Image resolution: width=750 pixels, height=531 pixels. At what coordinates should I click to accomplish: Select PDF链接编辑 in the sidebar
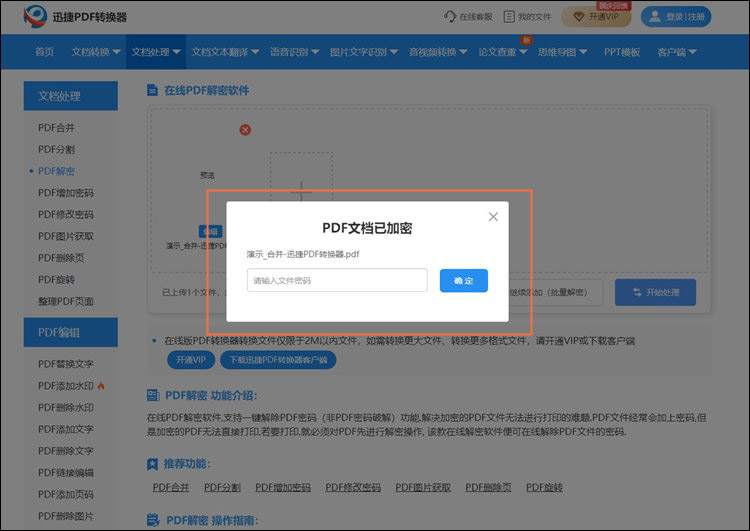[66, 473]
